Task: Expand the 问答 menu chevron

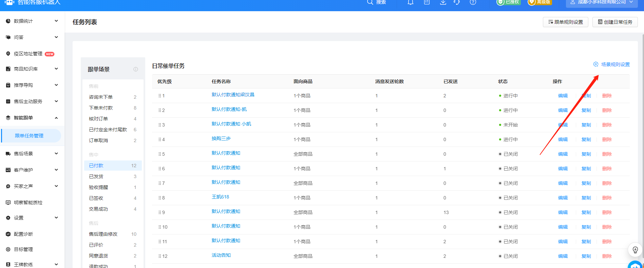Action: (56, 37)
